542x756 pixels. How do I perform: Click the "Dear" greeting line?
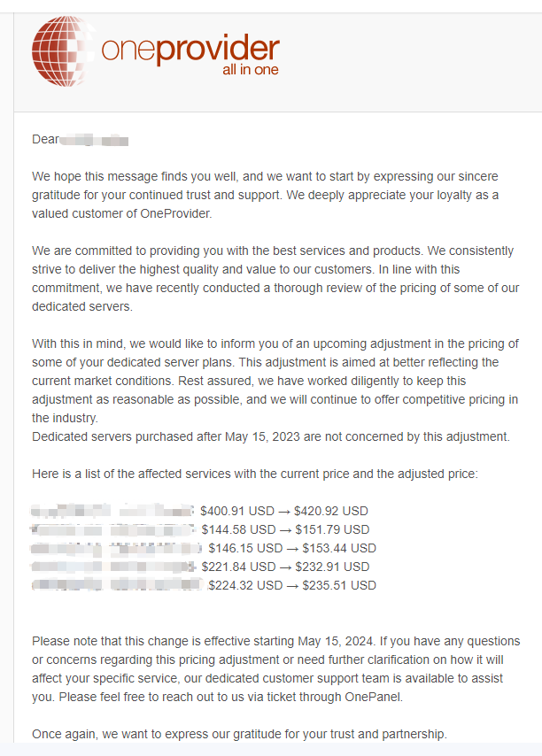click(x=44, y=139)
